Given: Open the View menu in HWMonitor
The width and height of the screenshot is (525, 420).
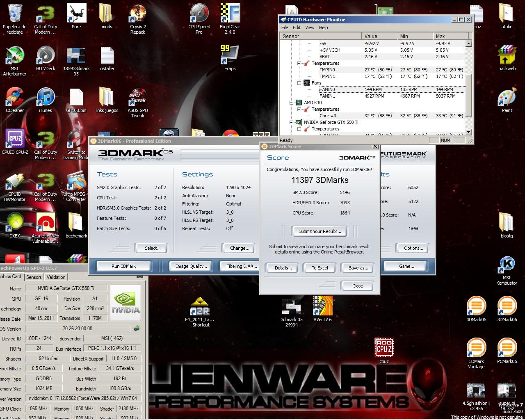Looking at the screenshot, I should coord(310,27).
